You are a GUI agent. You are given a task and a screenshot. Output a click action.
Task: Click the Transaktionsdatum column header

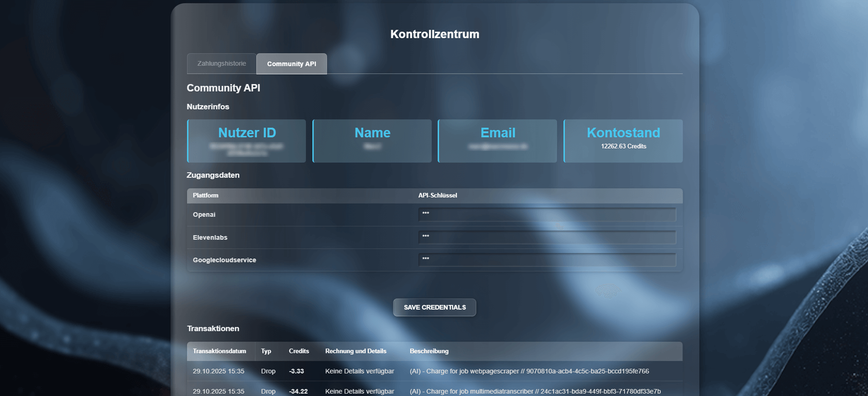point(220,351)
